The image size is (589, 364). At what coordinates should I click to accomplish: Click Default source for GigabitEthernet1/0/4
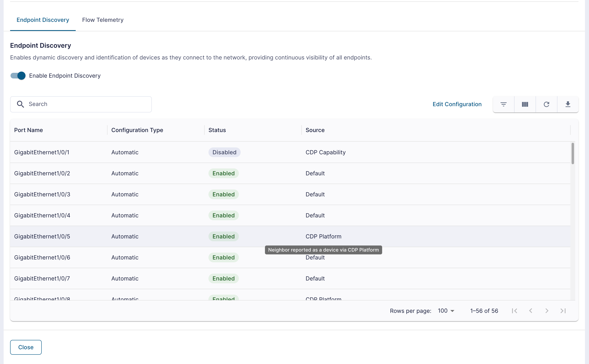pos(315,215)
